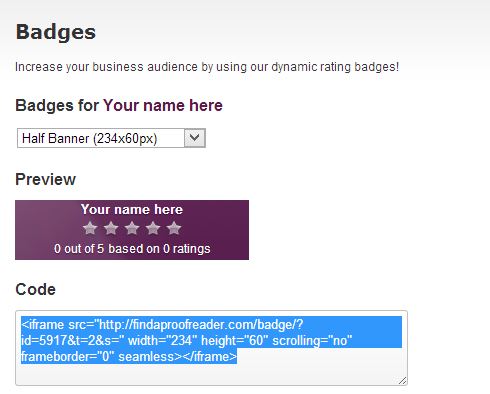
Task: Click the 'Preview' section heading
Action: click(x=46, y=179)
